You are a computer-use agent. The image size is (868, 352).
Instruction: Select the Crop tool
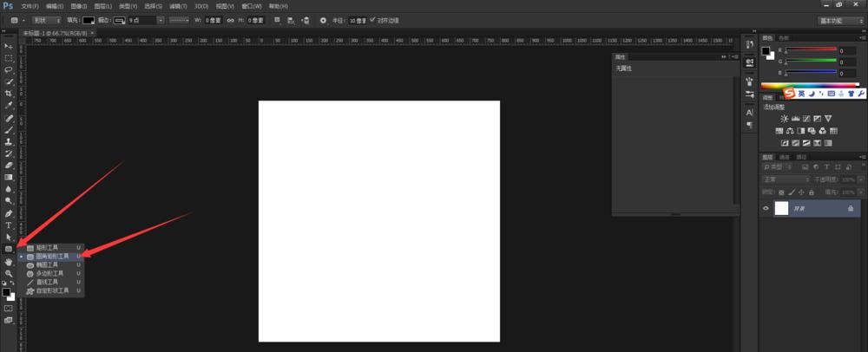tap(9, 94)
